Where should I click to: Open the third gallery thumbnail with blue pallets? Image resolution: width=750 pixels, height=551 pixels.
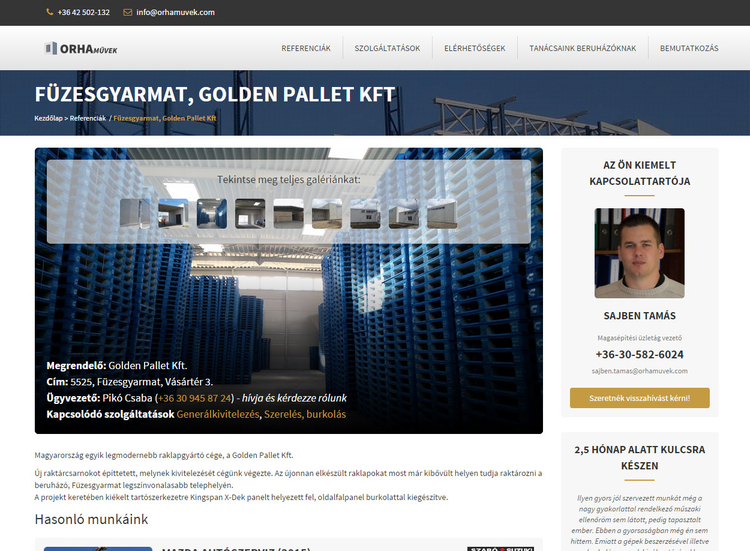(211, 213)
